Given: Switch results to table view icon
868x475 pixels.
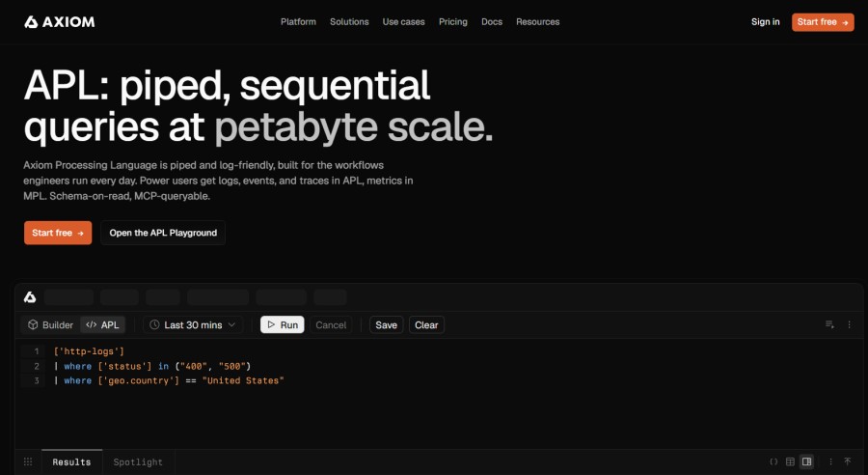Looking at the screenshot, I should click(x=791, y=461).
